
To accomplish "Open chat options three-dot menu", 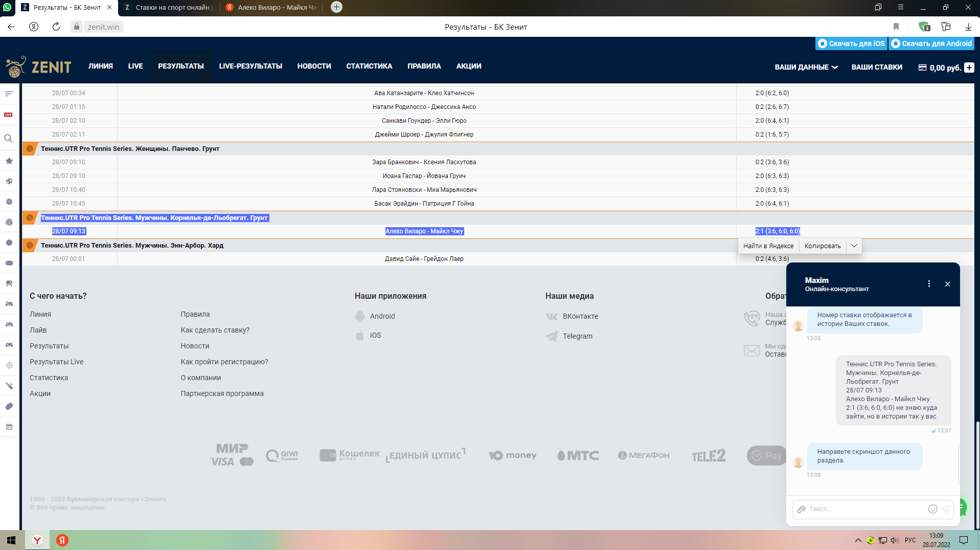I will 929,284.
